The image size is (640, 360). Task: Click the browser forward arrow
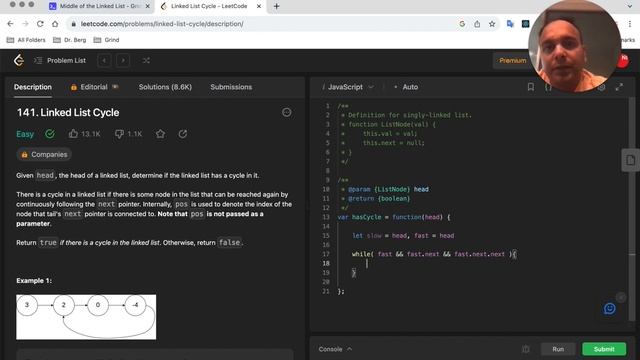pyautogui.click(x=25, y=24)
